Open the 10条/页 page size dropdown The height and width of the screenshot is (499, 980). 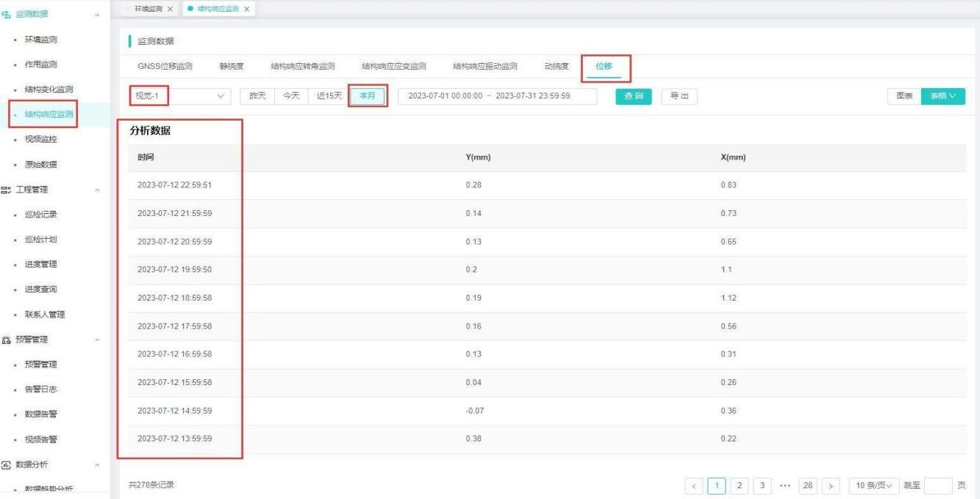873,486
